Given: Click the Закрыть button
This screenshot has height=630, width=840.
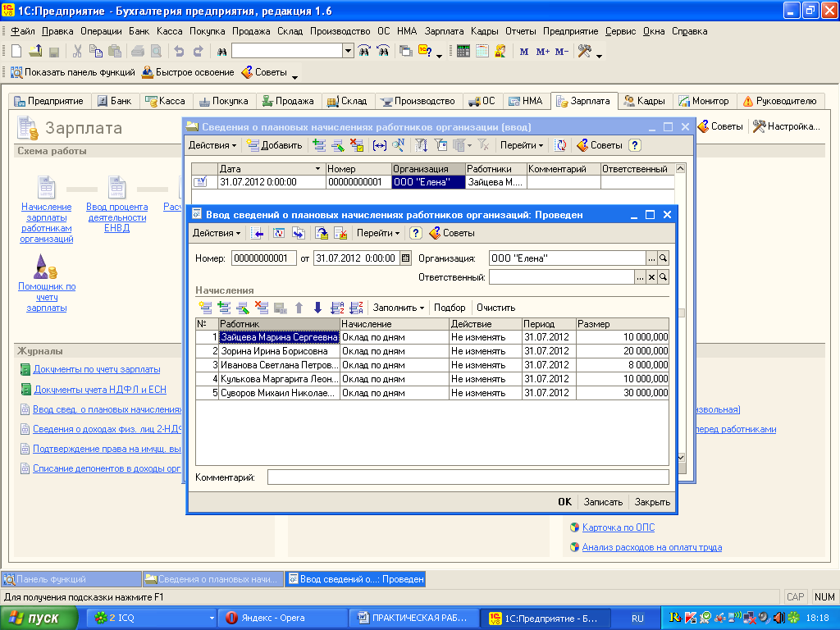Looking at the screenshot, I should (x=652, y=502).
